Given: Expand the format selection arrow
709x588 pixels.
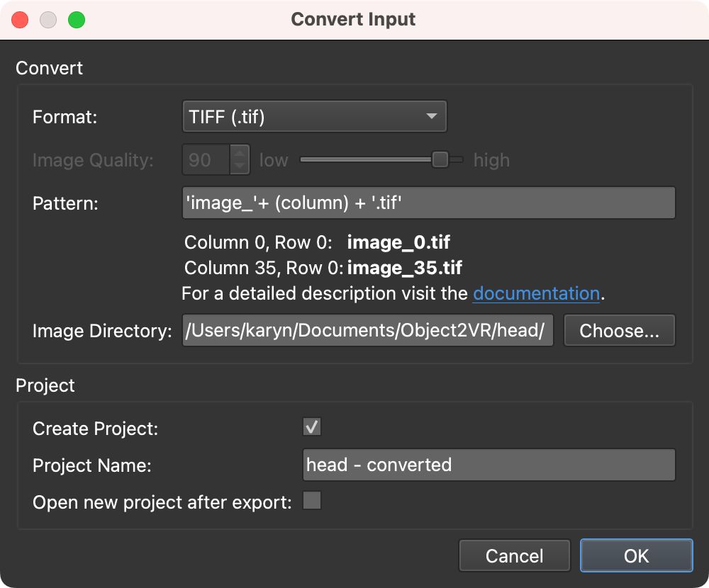Looking at the screenshot, I should [432, 116].
